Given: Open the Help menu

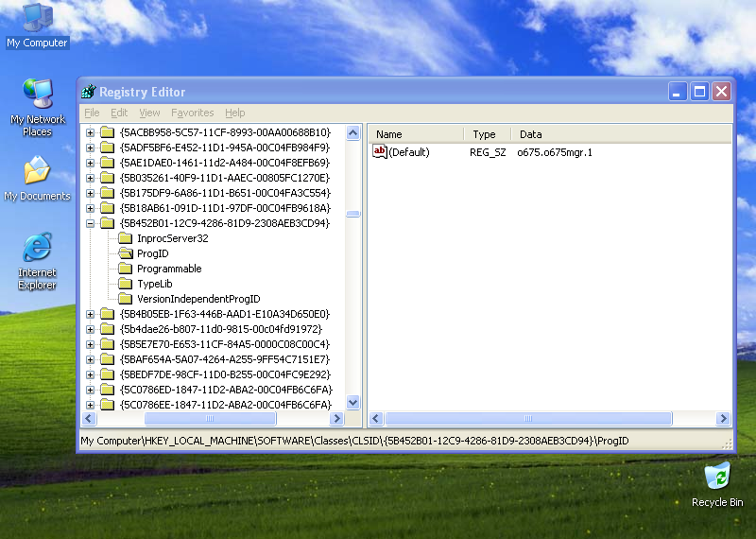Looking at the screenshot, I should pyautogui.click(x=234, y=113).
